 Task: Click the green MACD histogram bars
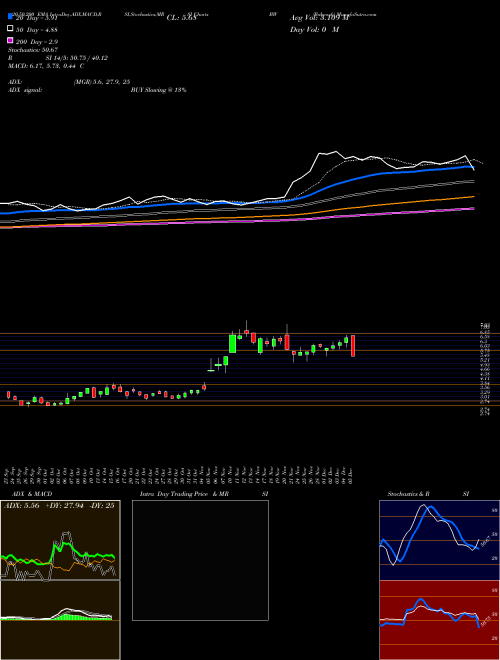click(80, 616)
